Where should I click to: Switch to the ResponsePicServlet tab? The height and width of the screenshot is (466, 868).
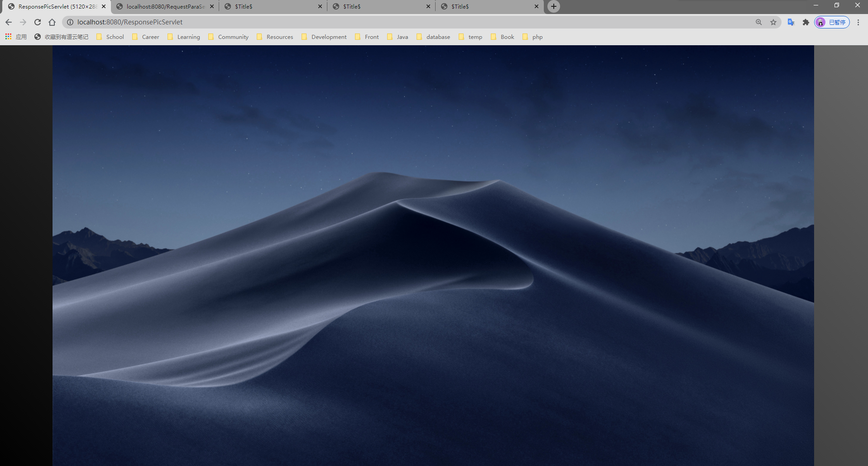pyautogui.click(x=57, y=6)
